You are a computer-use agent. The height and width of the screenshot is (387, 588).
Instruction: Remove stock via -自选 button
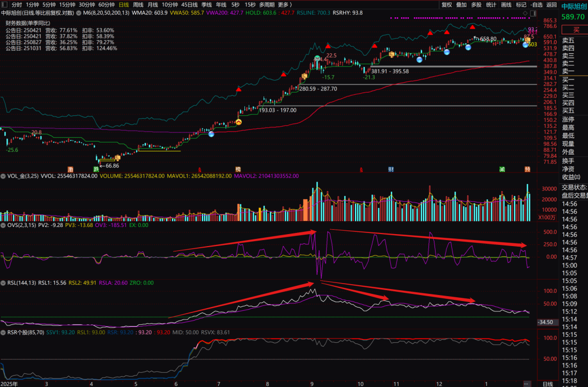tap(537, 5)
